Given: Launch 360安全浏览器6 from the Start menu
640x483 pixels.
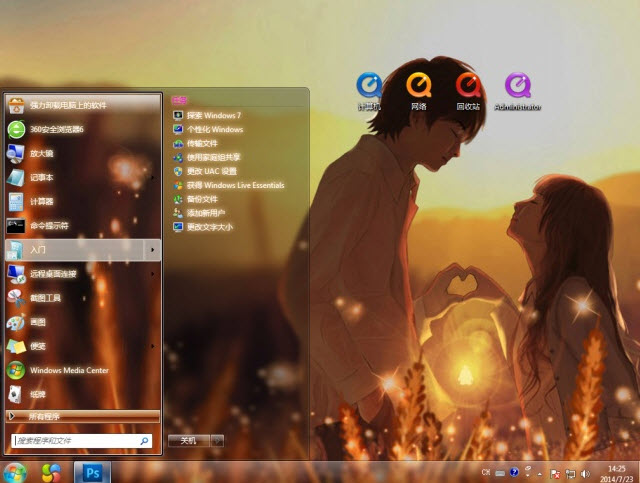Looking at the screenshot, I should [56, 129].
